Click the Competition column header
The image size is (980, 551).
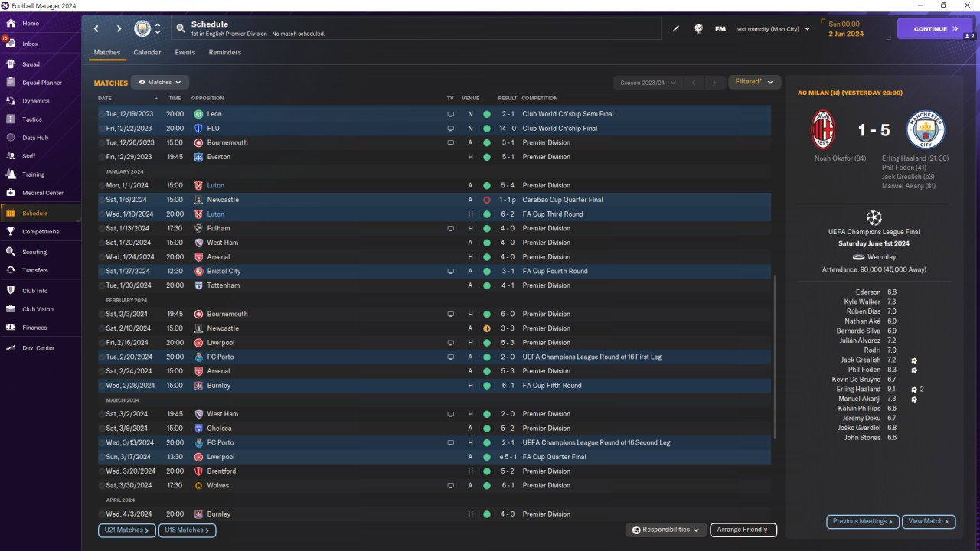tap(540, 99)
